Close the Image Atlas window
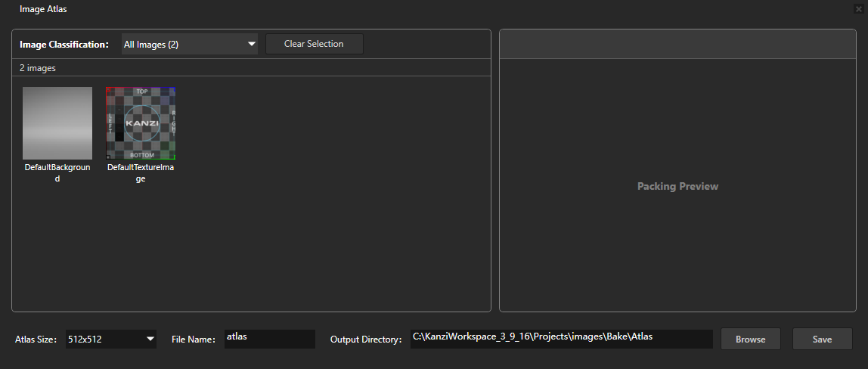This screenshot has width=868, height=369. tap(859, 9)
